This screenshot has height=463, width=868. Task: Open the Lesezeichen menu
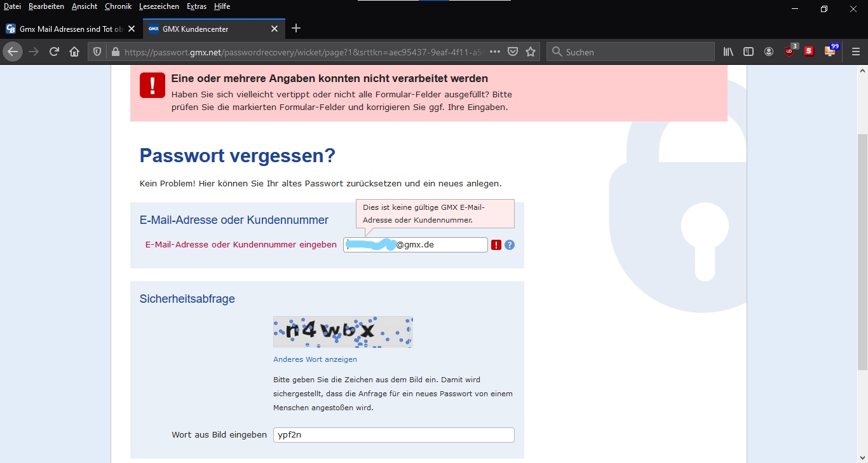pos(160,6)
